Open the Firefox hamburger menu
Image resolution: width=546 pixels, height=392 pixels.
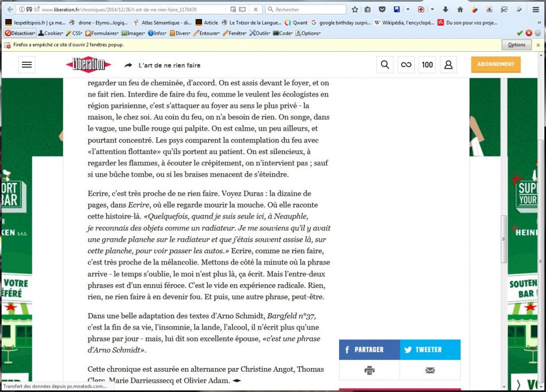tap(536, 10)
